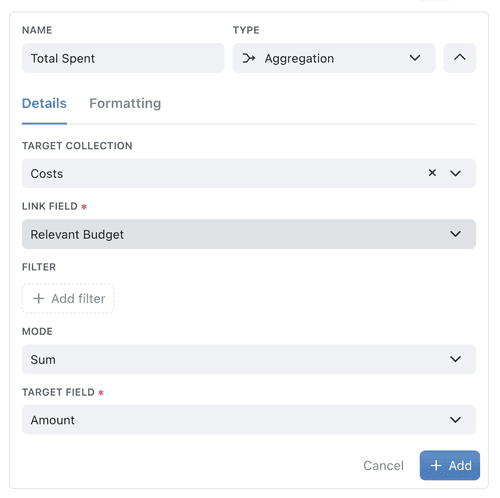The image size is (500, 498).
Task: Add a new filter
Action: (x=68, y=298)
